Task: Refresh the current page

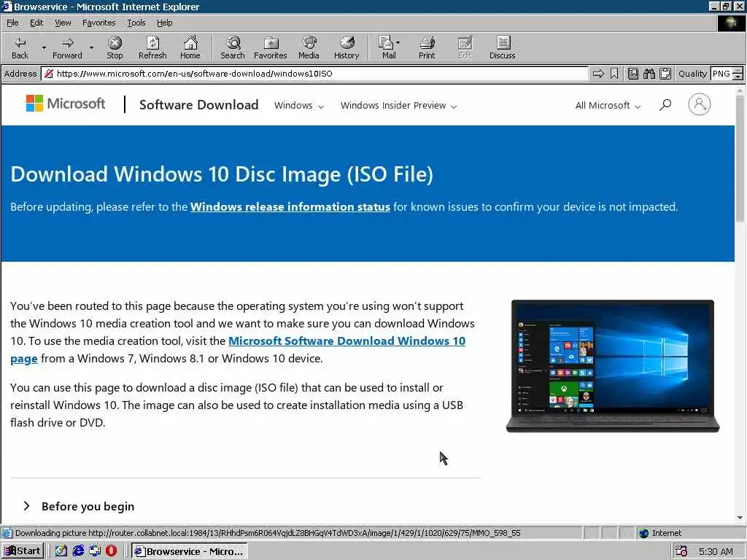Action: click(x=152, y=47)
